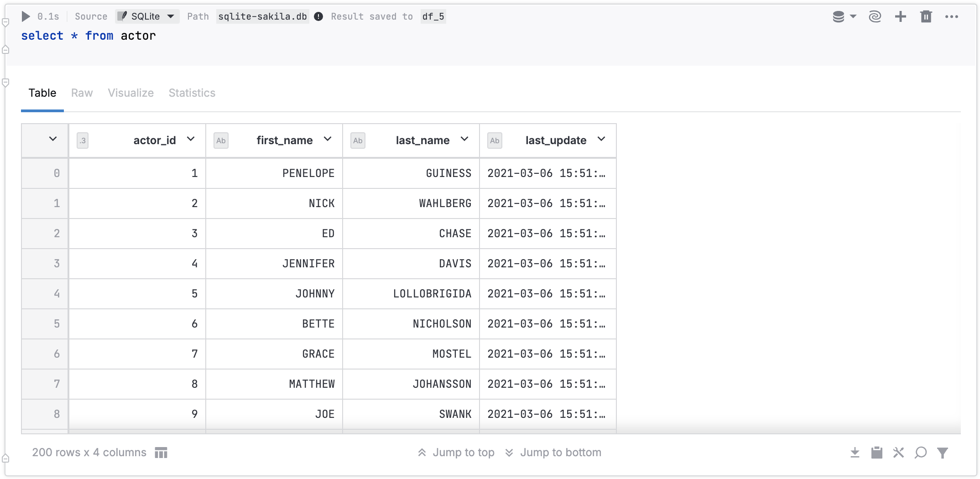Image resolution: width=980 pixels, height=479 pixels.
Task: Toggle the Ab type badge on first_name
Action: pyautogui.click(x=221, y=141)
